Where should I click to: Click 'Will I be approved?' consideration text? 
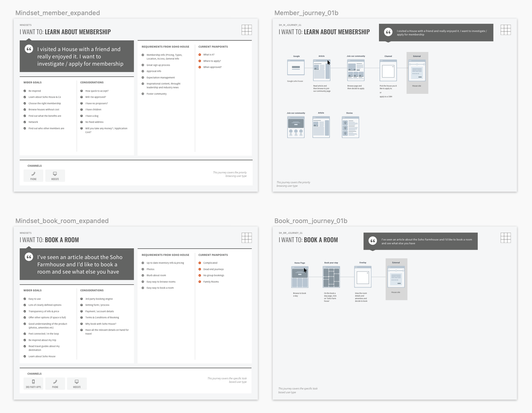click(96, 97)
